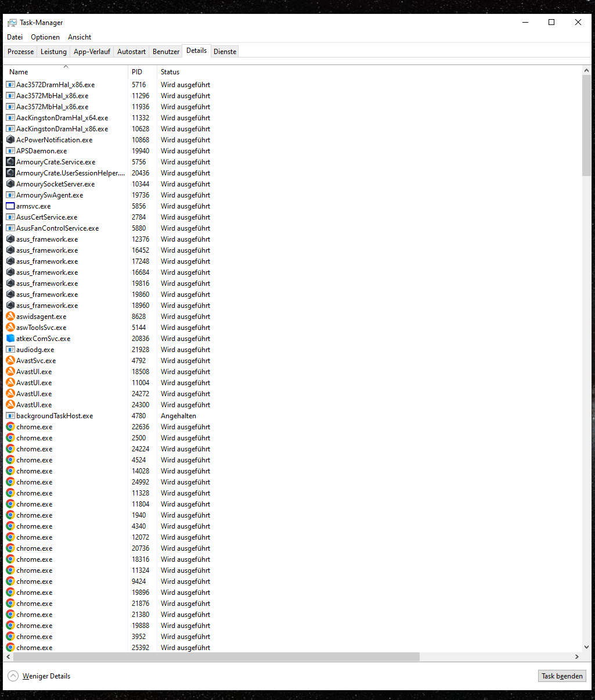Image resolution: width=595 pixels, height=700 pixels.
Task: Select the AacKingstonDramHal_x86.exe row
Action: click(293, 129)
